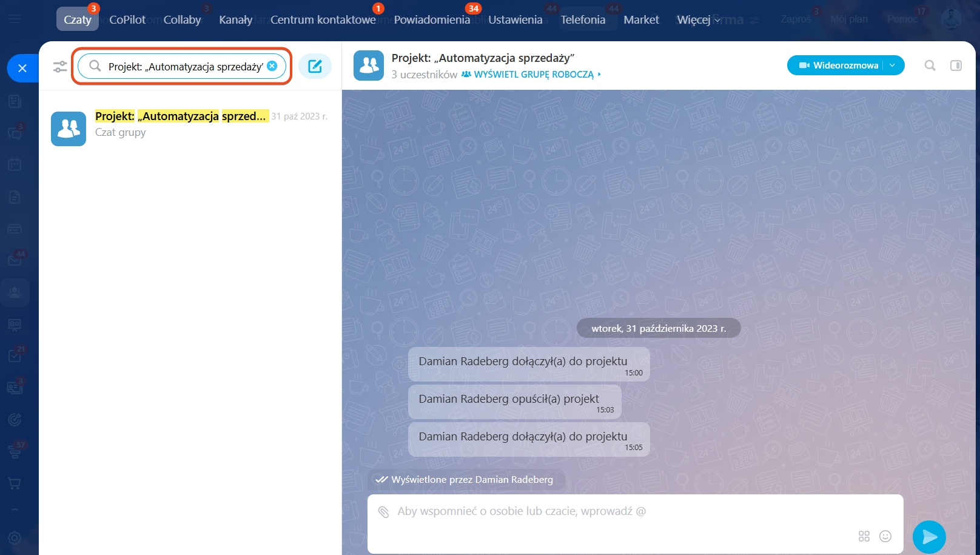Open the Czaty tab
Image resolution: width=980 pixels, height=555 pixels.
[78, 19]
